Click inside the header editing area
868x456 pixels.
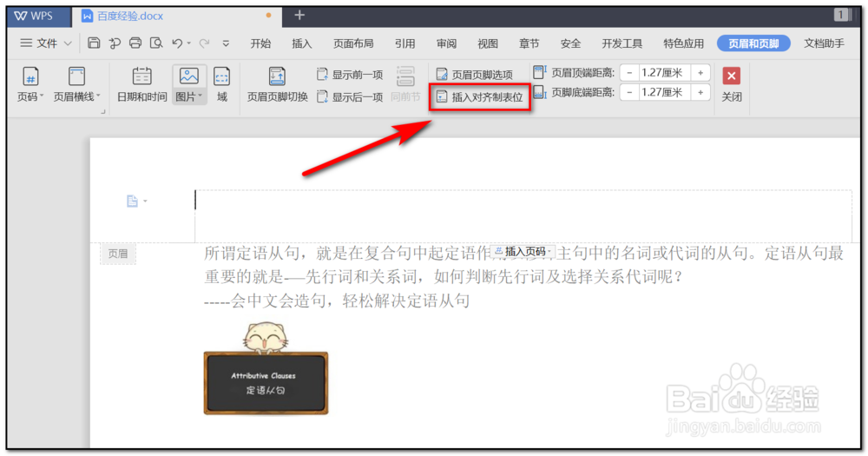click(x=523, y=216)
